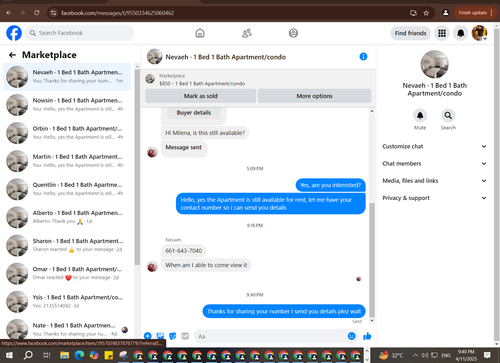Open the account profile picture menu
Screen dimensions: 500x363
[x=479, y=33]
